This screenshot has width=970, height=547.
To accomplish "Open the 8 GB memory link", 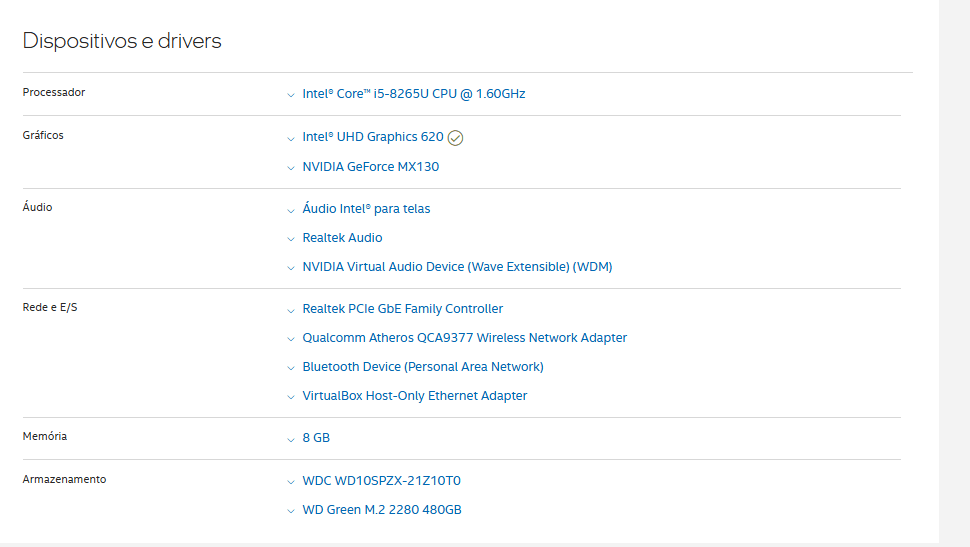I will point(316,438).
